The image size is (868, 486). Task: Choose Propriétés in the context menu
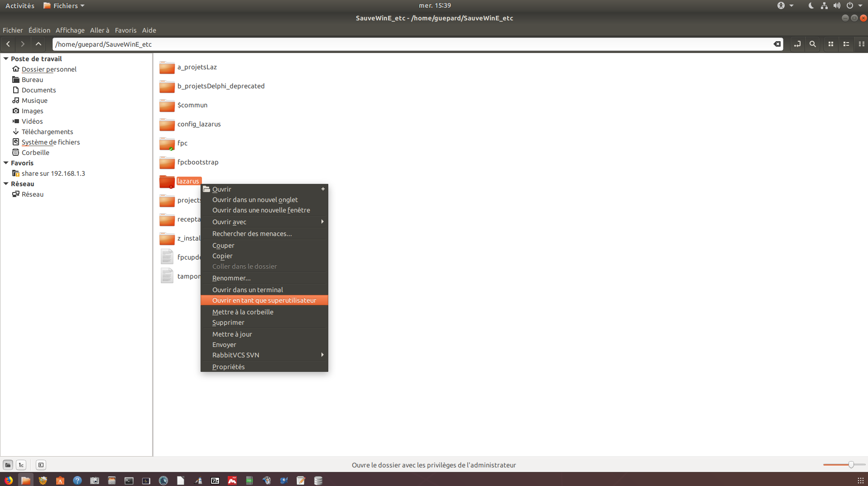[264, 367]
